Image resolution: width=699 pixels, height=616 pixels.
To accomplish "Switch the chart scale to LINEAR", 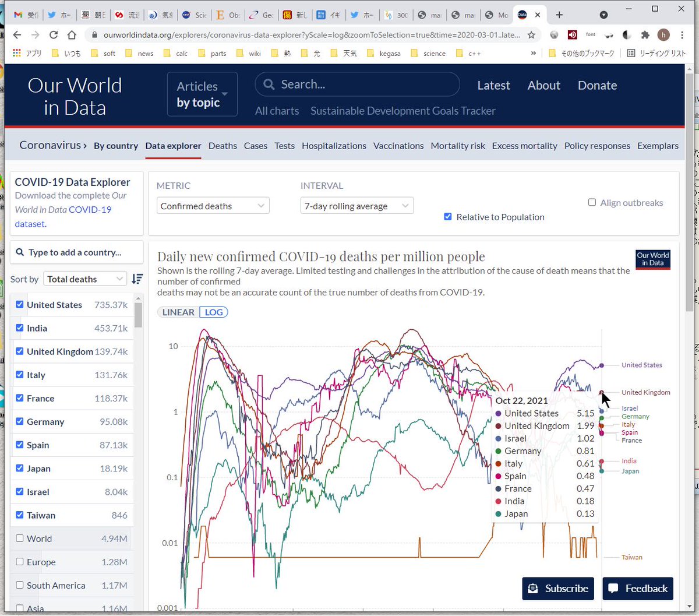I will (x=178, y=312).
